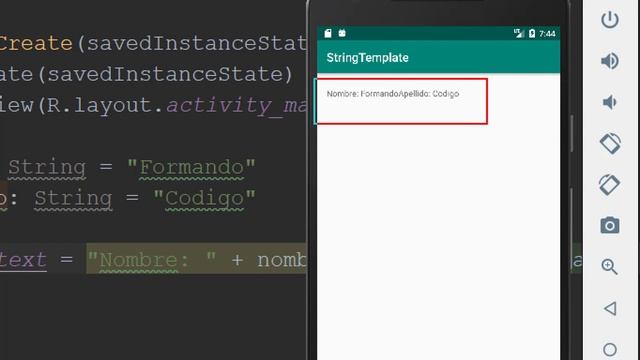Image resolution: width=640 pixels, height=360 pixels.
Task: Click savedInstanceState in the Create line
Action: [196, 43]
